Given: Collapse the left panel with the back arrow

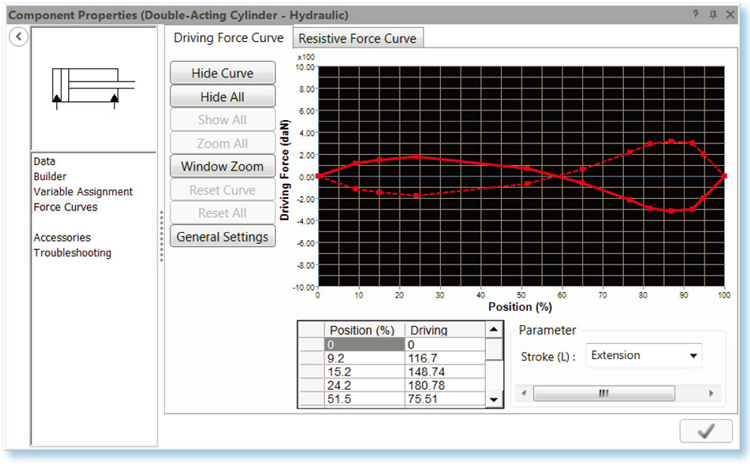Looking at the screenshot, I should 19,36.
